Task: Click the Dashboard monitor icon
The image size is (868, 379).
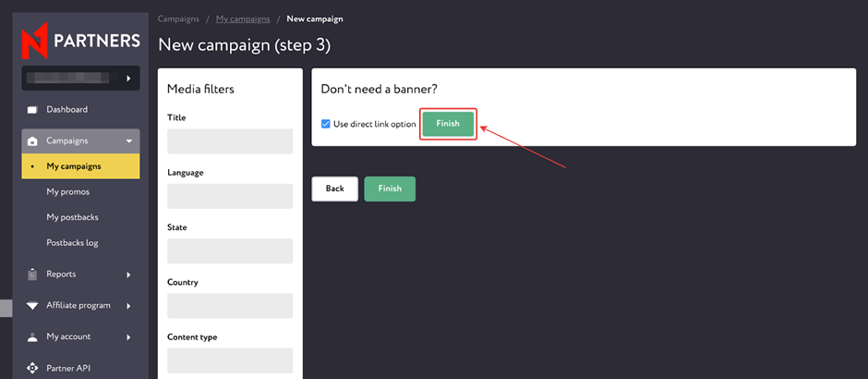Action: pos(33,110)
